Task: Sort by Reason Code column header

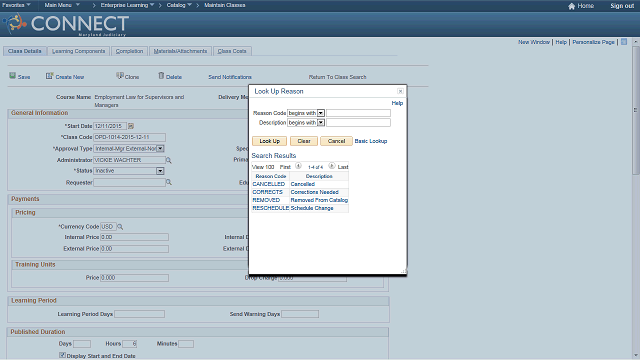Action: pyautogui.click(x=271, y=176)
